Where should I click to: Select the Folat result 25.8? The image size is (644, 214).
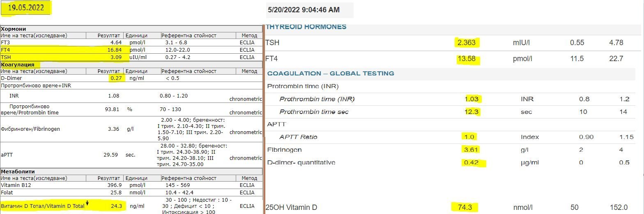pyautogui.click(x=116, y=192)
